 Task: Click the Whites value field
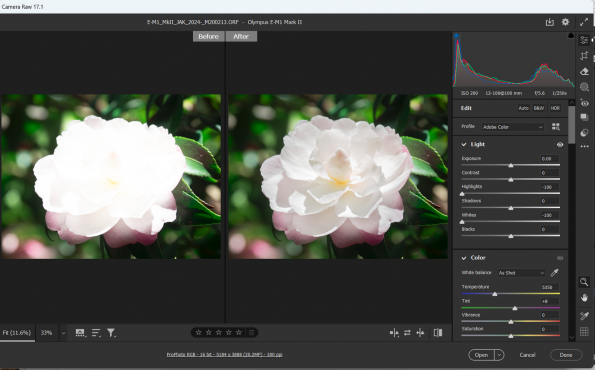[x=550, y=215]
